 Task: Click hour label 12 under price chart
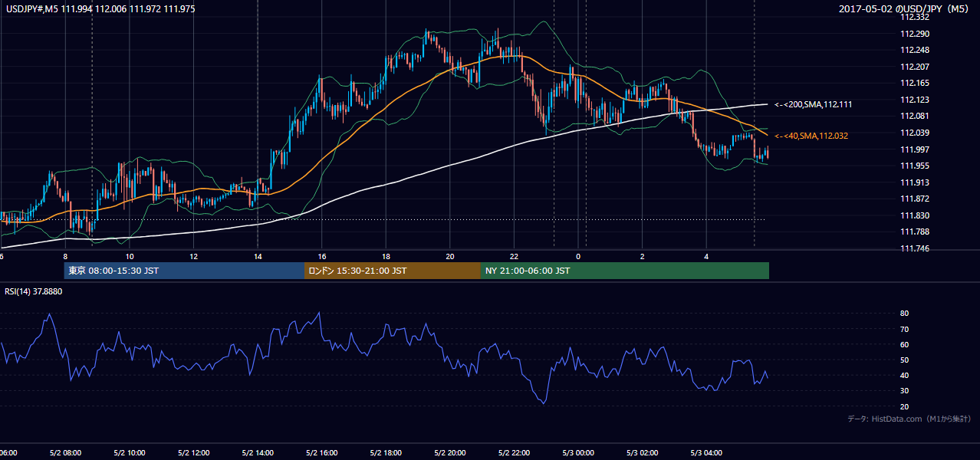coord(194,256)
